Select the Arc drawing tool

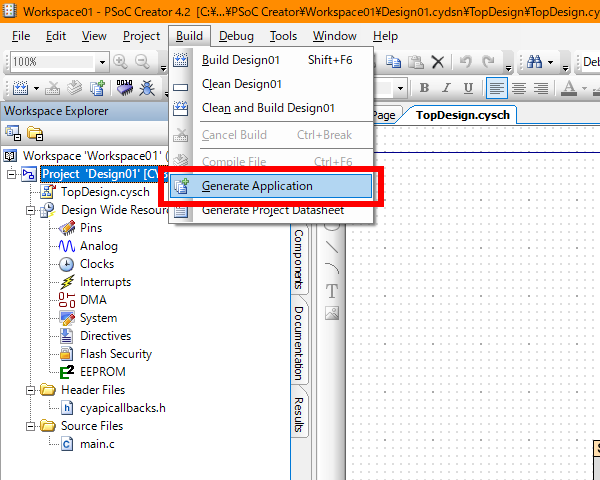[x=331, y=268]
